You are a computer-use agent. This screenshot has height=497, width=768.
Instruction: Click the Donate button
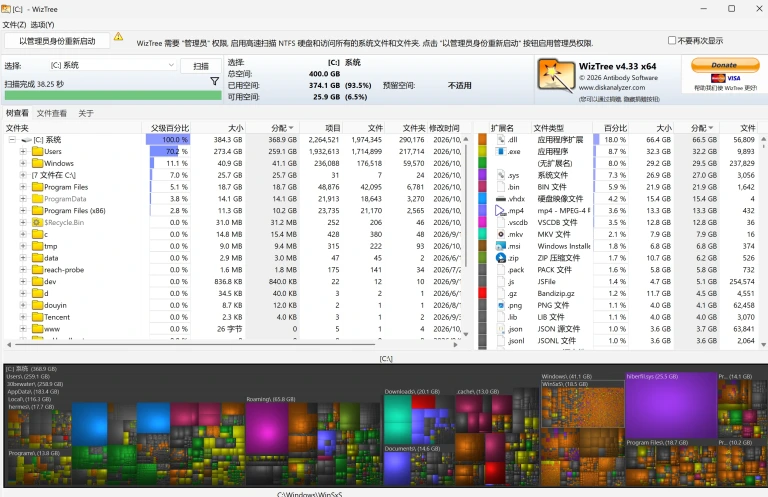[x=725, y=65]
